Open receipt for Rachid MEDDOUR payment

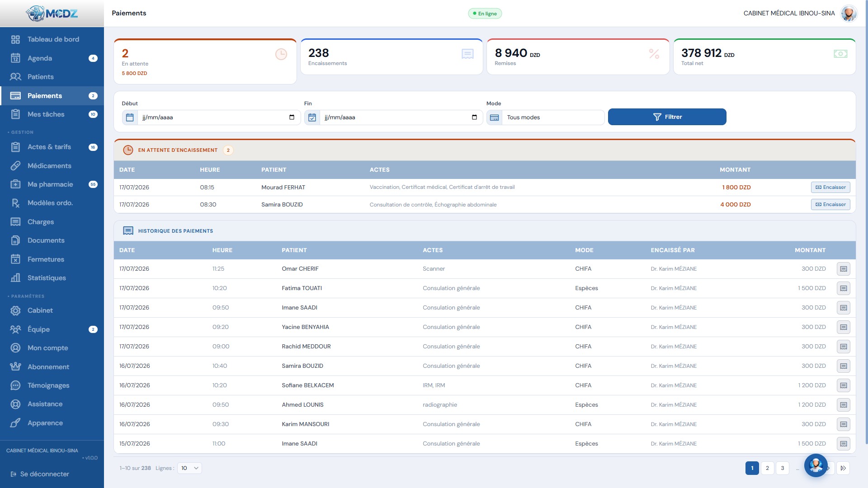843,347
